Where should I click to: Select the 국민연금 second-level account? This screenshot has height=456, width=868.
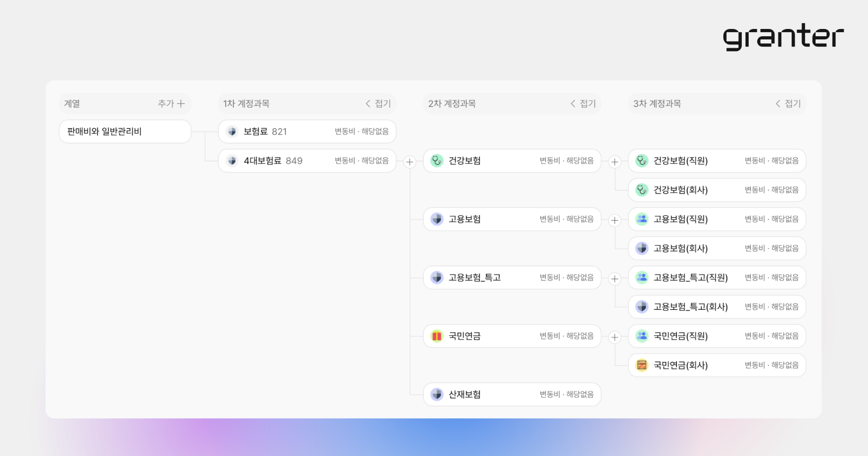(512, 336)
